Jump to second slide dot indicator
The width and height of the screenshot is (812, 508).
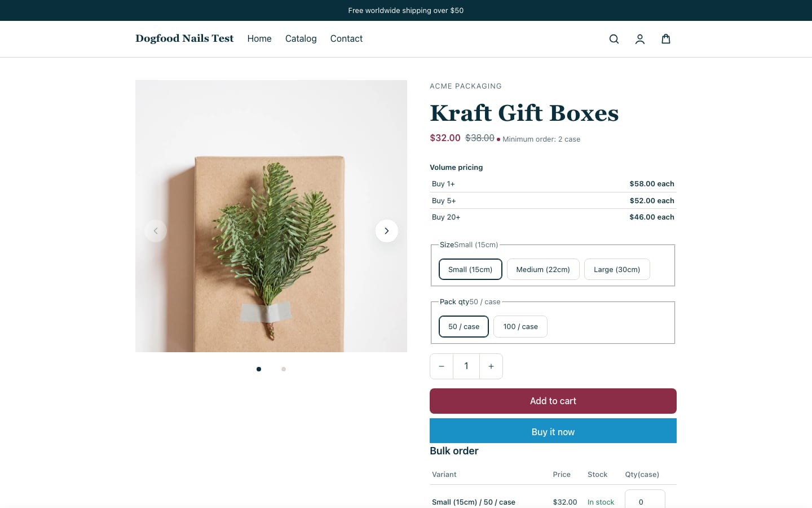284,369
